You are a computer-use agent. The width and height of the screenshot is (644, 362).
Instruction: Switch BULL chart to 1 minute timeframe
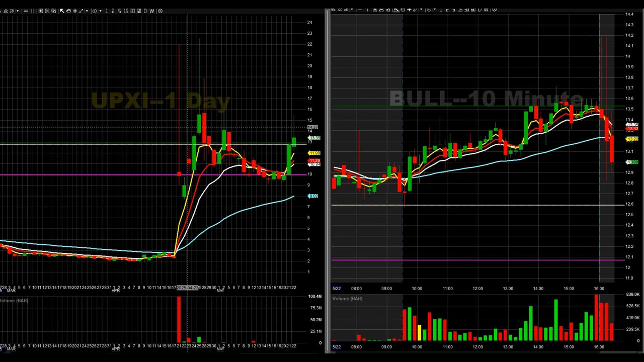click(x=441, y=9)
